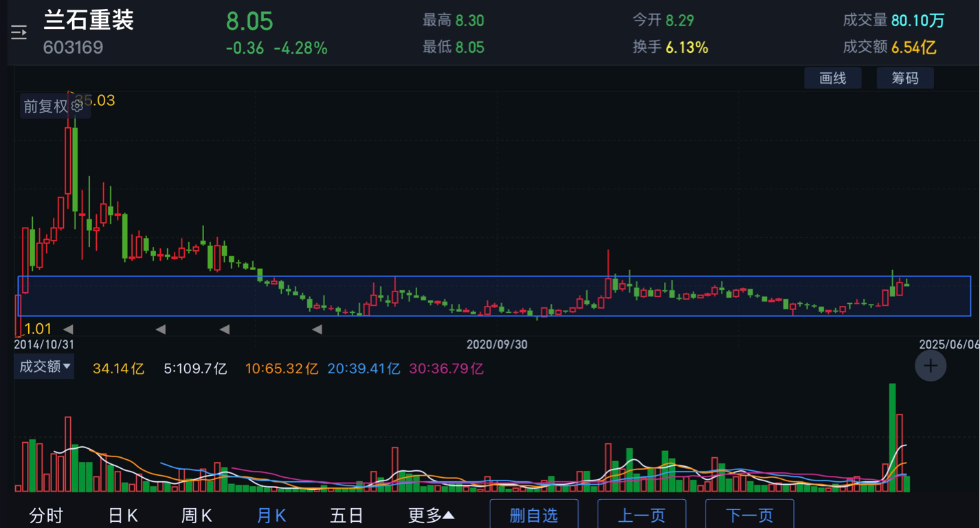
Task: Click the 34.14亿 turnover value
Action: pos(119,368)
